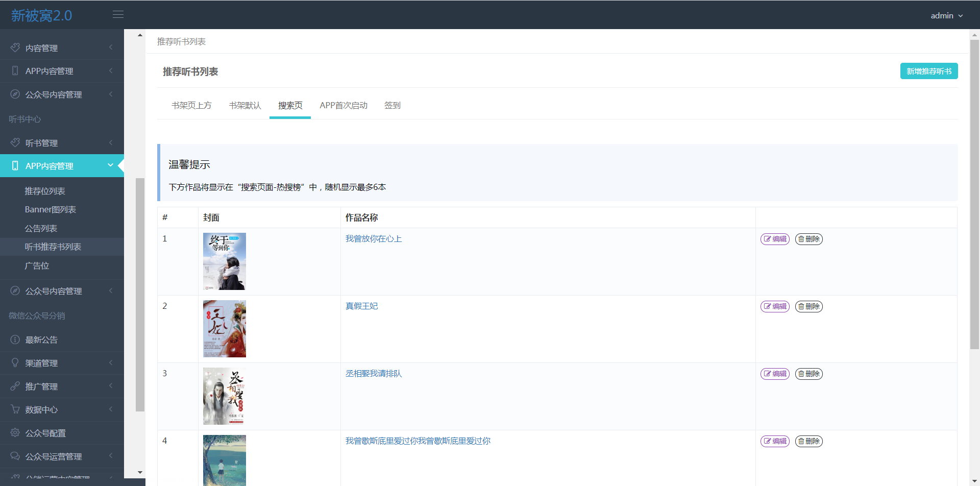This screenshot has height=486, width=980.
Task: Click the 新增推荐听书 button
Action: 928,71
